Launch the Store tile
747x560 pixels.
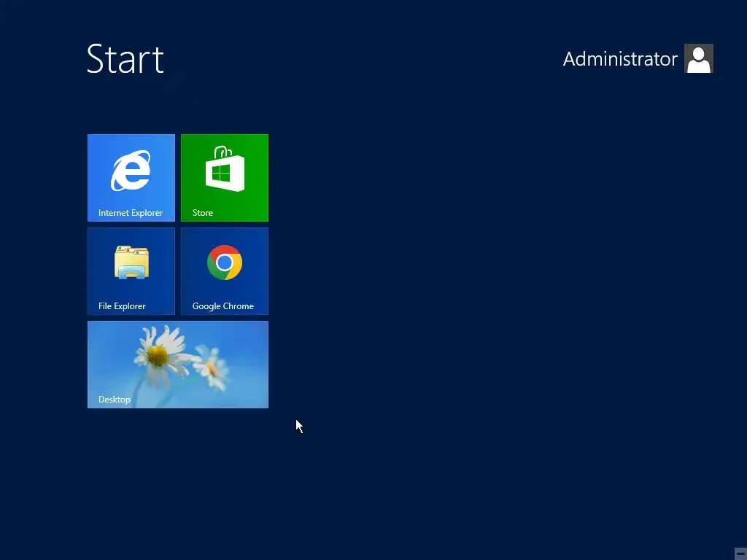pyautogui.click(x=225, y=178)
